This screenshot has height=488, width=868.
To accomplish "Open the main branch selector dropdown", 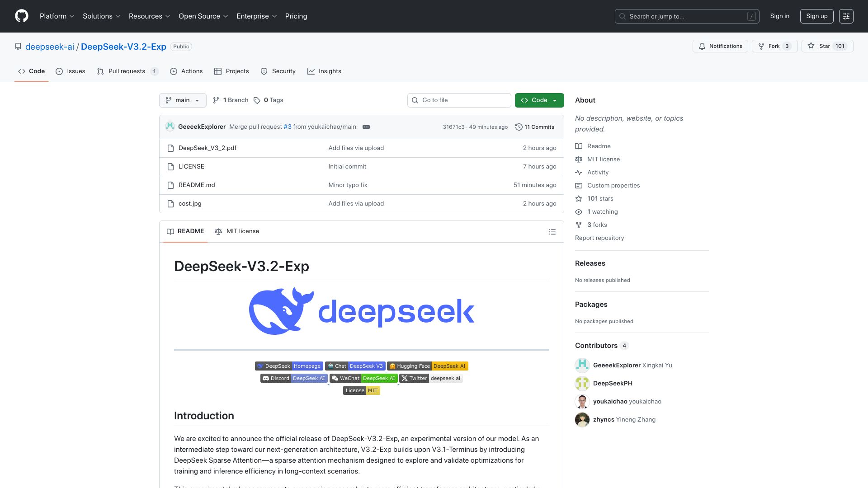I will pos(183,100).
